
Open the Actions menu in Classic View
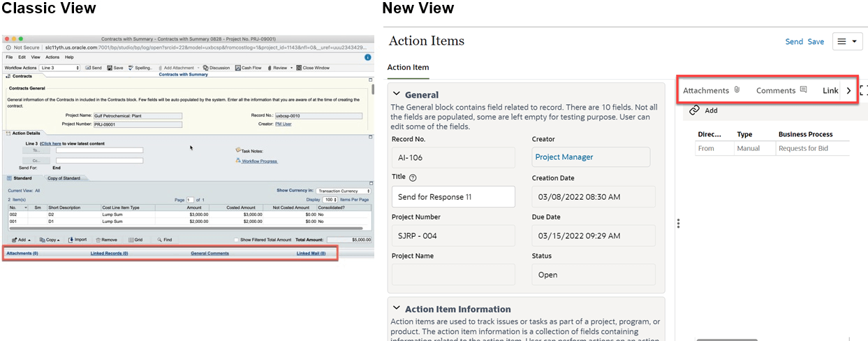[52, 57]
